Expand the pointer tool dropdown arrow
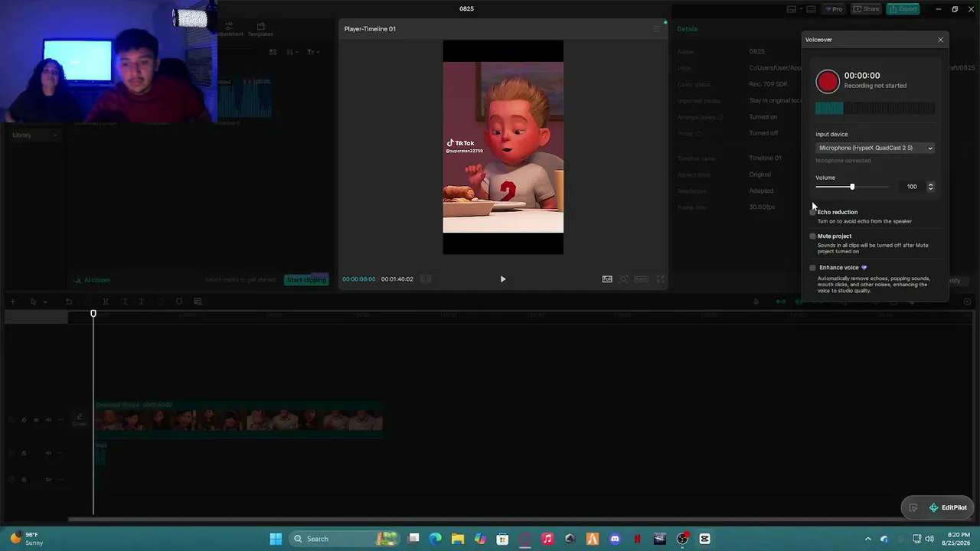 click(44, 302)
